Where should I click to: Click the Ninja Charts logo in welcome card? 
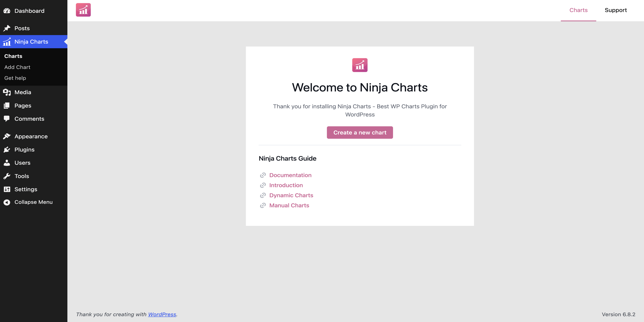pos(360,65)
